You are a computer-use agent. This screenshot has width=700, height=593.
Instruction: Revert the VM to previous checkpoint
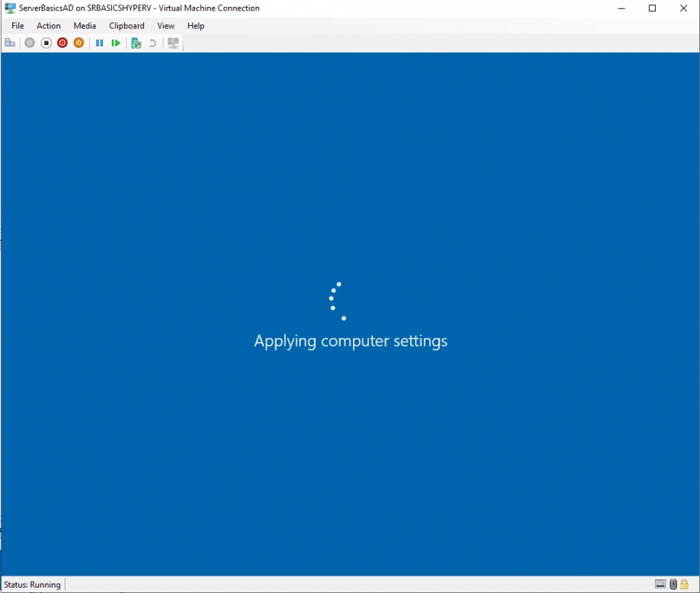click(x=152, y=43)
